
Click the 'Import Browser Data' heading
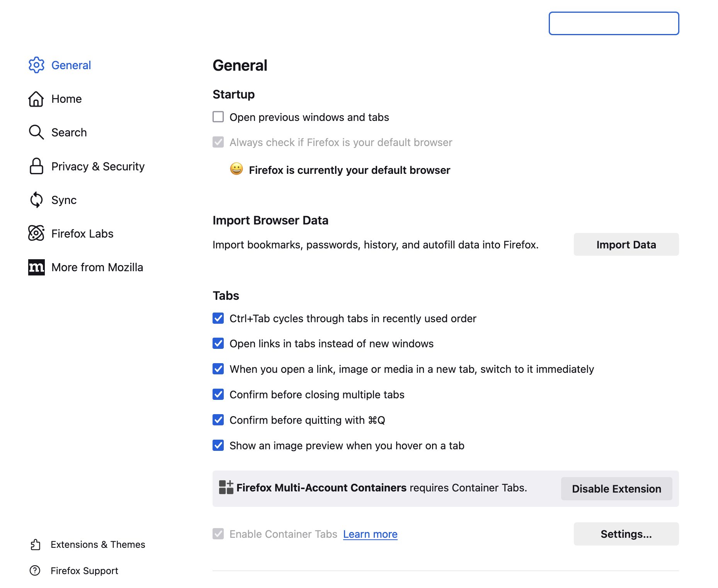270,220
